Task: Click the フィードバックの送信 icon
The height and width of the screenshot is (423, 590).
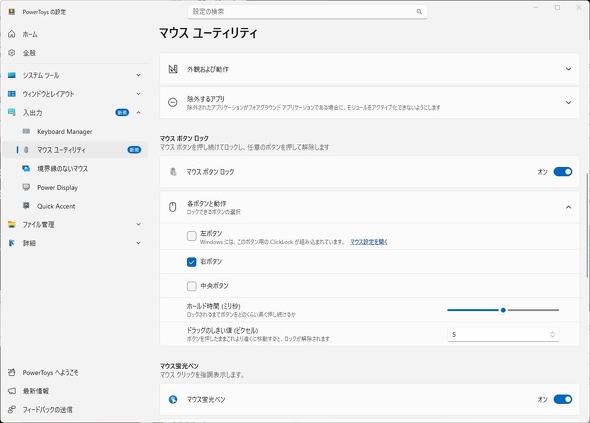Action: pyautogui.click(x=12, y=409)
